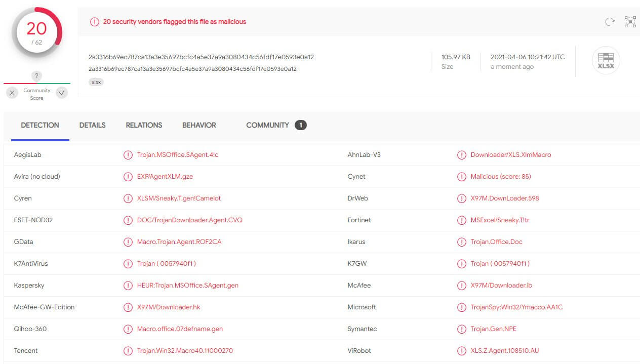Screen dimensions: 640x364
Task: Click alert icon beside X97M/Downloader.ib
Action: pyautogui.click(x=461, y=286)
